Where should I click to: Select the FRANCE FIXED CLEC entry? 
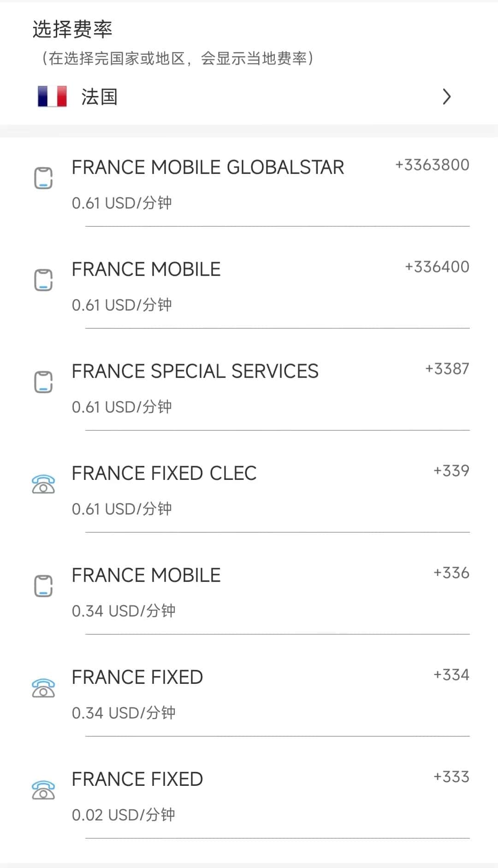[164, 473]
